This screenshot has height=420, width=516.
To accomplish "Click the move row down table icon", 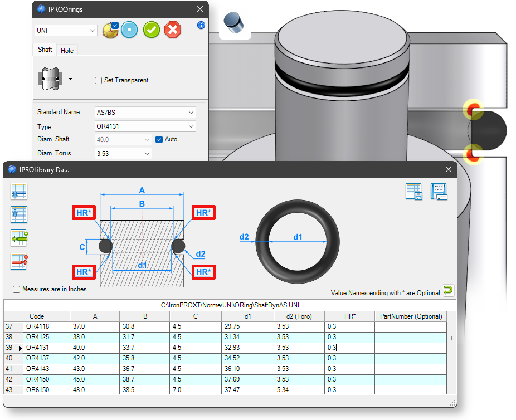I will click(19, 191).
